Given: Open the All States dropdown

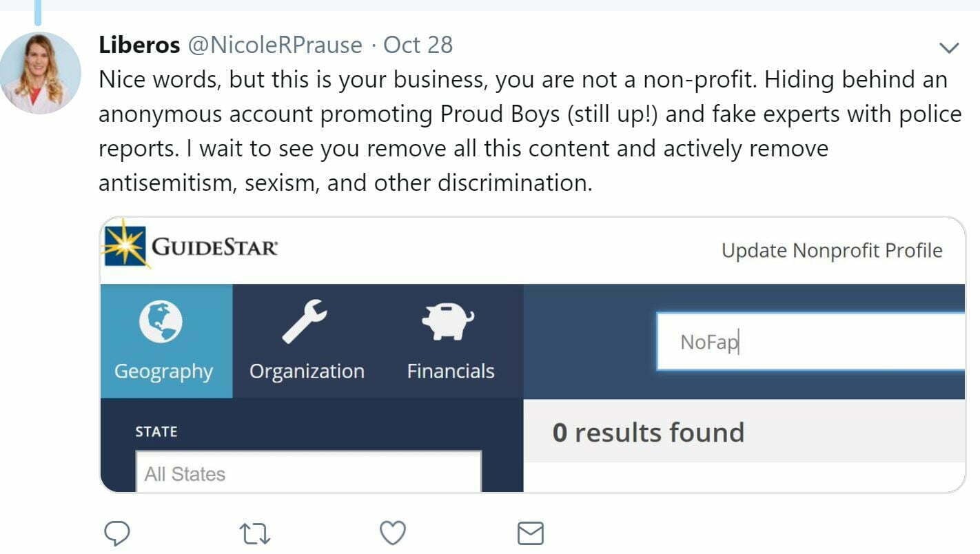Looking at the screenshot, I should [x=307, y=473].
